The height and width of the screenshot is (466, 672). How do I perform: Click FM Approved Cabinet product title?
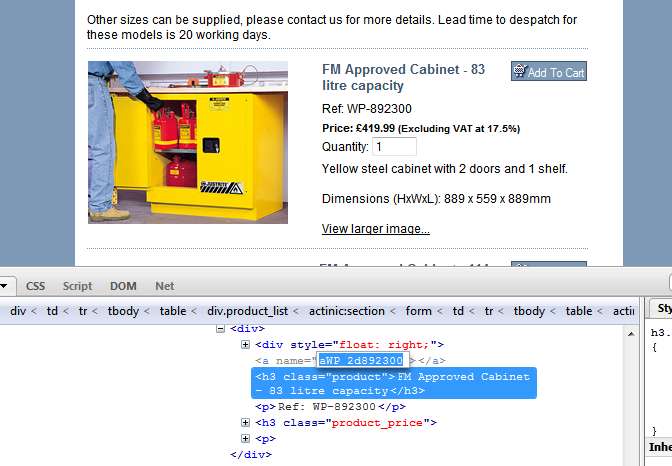pyautogui.click(x=403, y=78)
